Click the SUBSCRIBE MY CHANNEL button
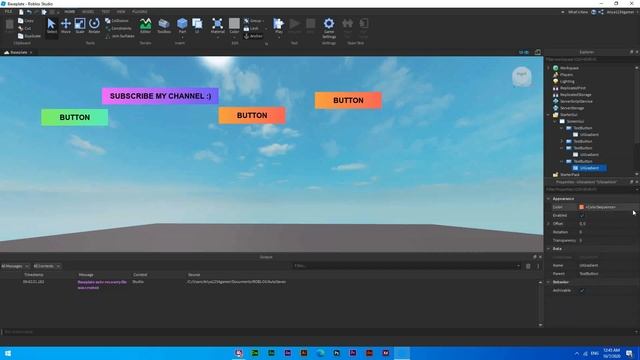 click(x=160, y=96)
